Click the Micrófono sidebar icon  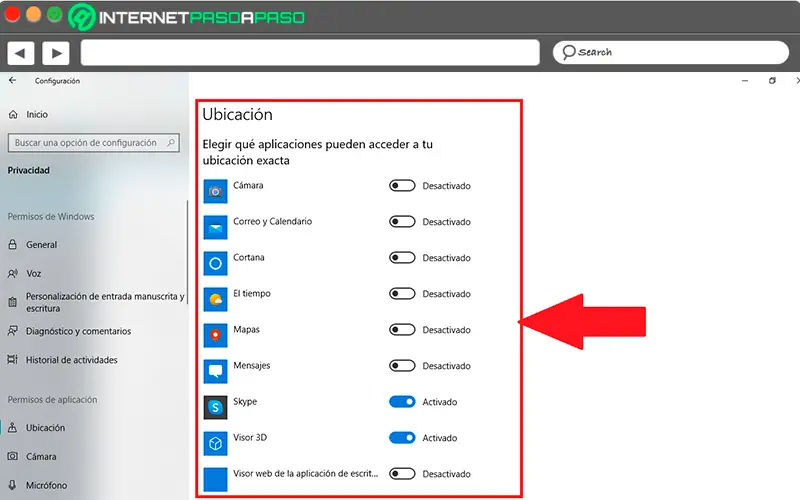point(13,485)
